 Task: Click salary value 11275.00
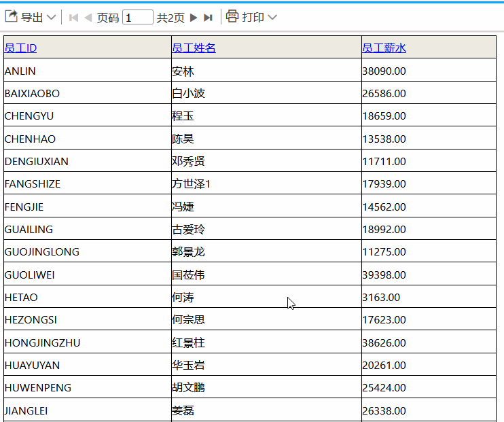[x=384, y=252]
